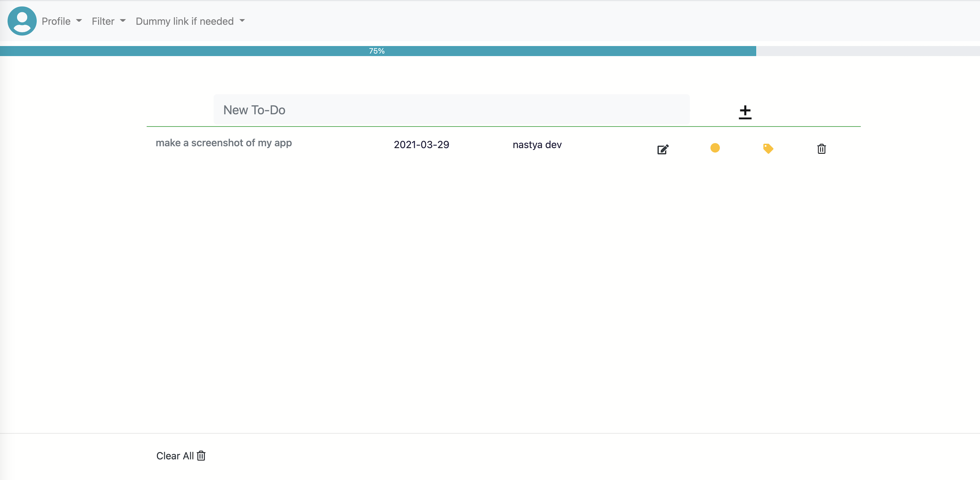Screen dimensions: 980x480
Task: Click the trash icon beside Clear All
Action: point(201,456)
